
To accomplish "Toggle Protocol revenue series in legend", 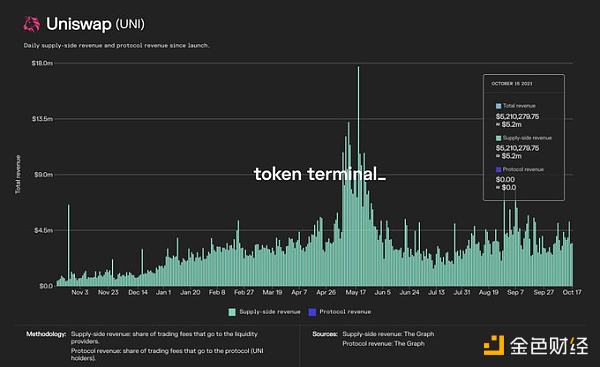I will [340, 312].
